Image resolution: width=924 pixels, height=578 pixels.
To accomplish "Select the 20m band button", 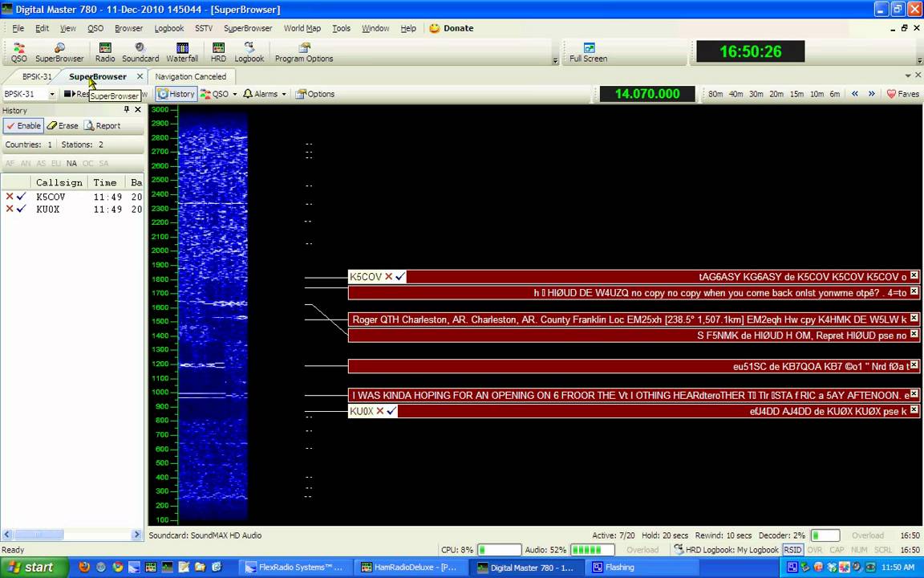I will (x=776, y=94).
